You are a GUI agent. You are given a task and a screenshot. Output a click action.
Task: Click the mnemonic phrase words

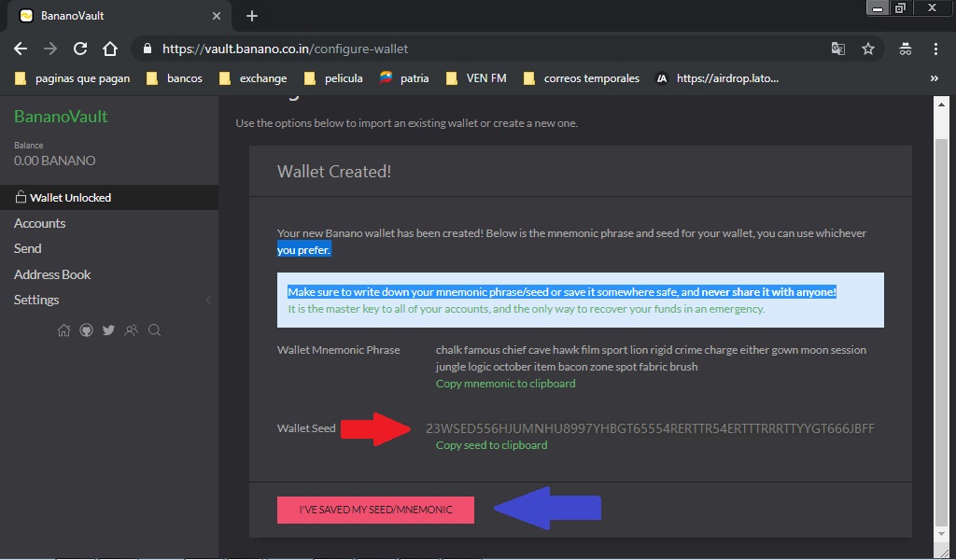click(651, 358)
